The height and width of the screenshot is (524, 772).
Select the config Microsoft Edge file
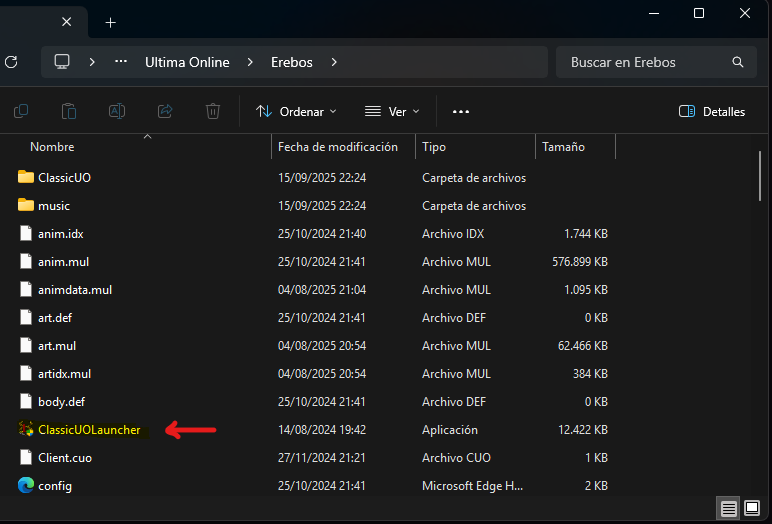pos(54,486)
